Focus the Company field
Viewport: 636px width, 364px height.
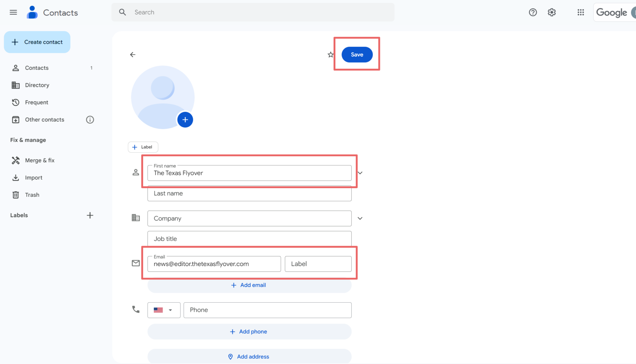tap(249, 218)
